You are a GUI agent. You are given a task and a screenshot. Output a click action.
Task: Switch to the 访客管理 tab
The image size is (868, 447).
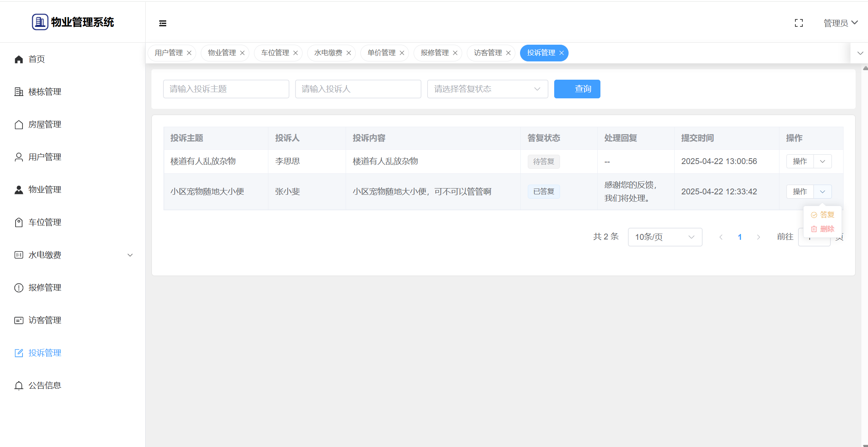[488, 53]
